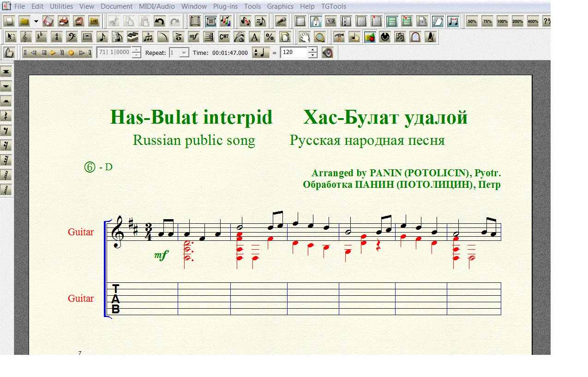The width and height of the screenshot is (588, 377).
Task: Select the mf Expression tool
Action: (193, 37)
